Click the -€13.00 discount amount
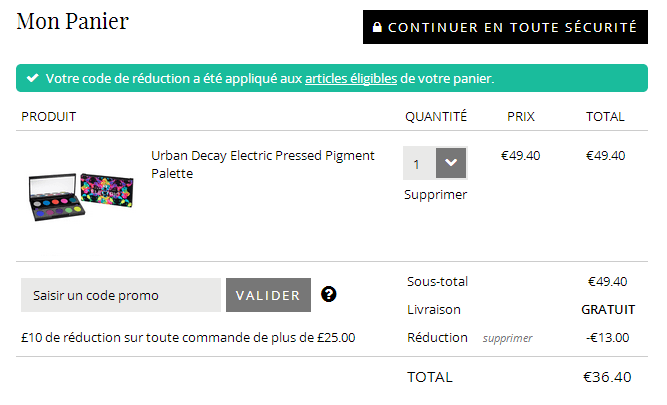 coord(607,337)
